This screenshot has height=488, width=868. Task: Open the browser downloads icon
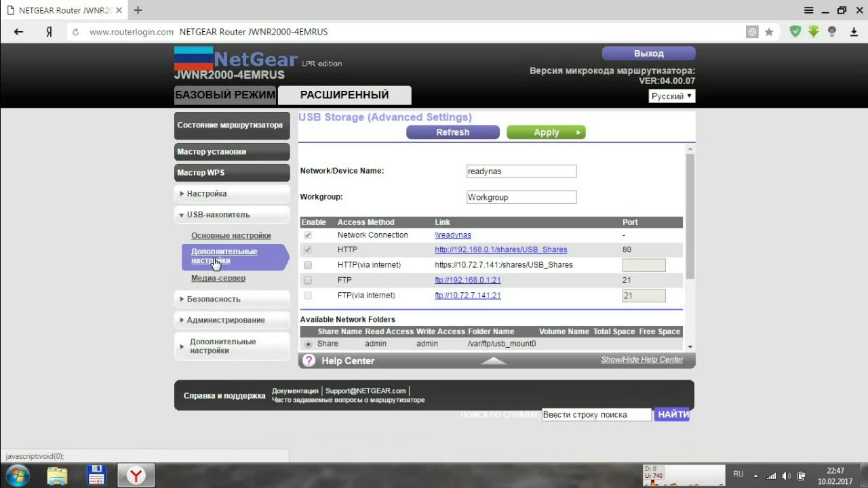click(x=854, y=32)
